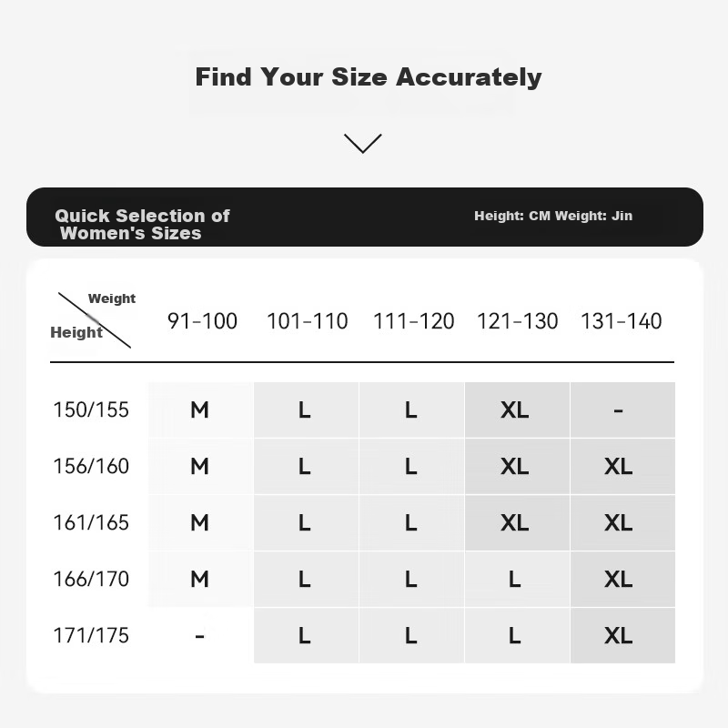Click the downward chevron arrow below the title

point(362,143)
